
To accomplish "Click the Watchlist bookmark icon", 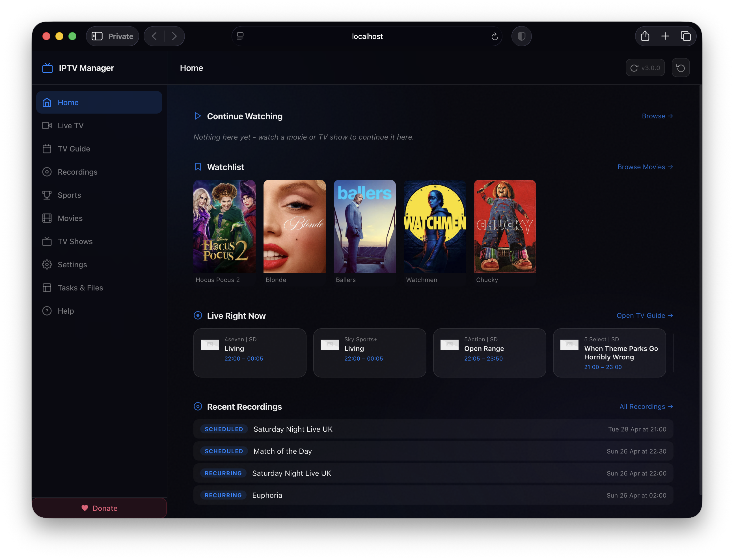I will pyautogui.click(x=198, y=167).
